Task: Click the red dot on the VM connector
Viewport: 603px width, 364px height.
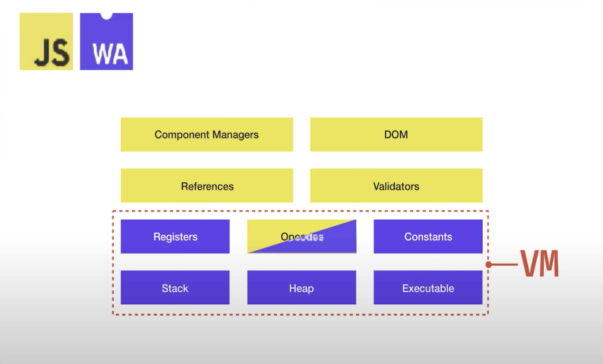Action: coord(488,265)
